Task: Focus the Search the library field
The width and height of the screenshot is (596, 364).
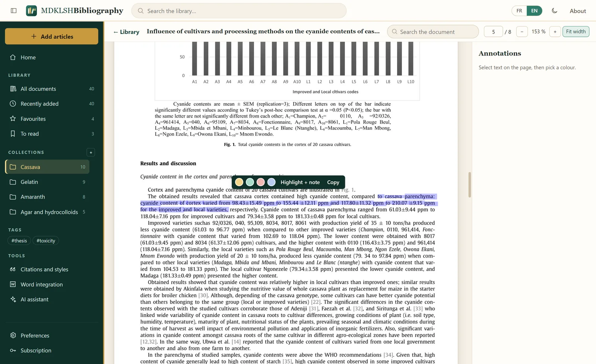Action: click(239, 11)
